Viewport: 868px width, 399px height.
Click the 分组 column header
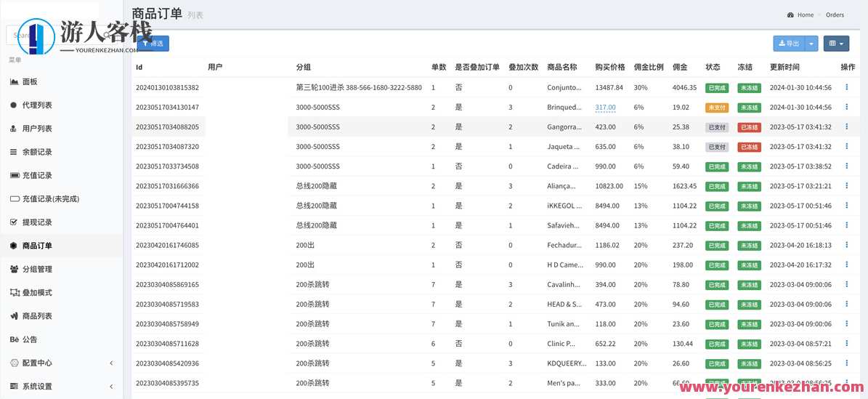pyautogui.click(x=304, y=67)
